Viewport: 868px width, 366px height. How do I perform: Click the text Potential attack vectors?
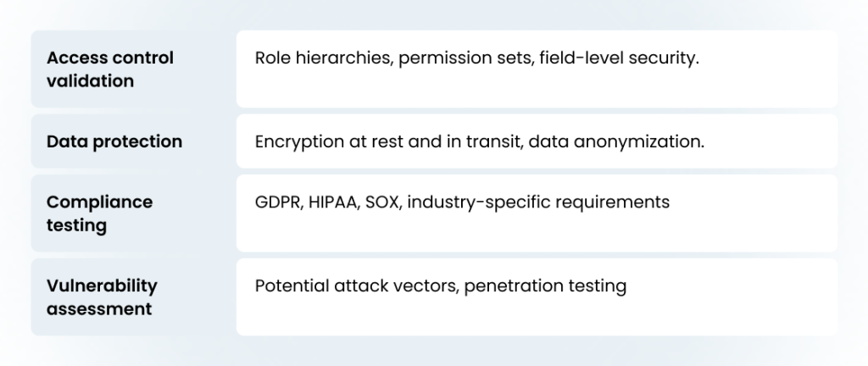coord(357,286)
